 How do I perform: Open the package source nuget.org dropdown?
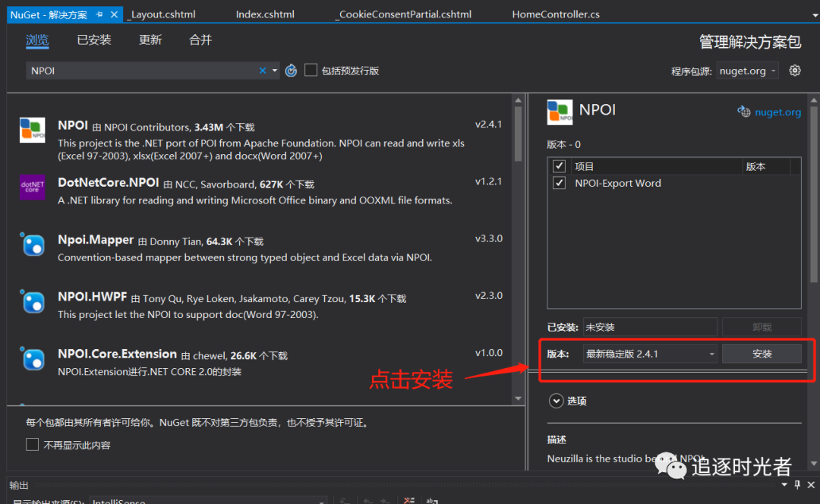tap(748, 71)
